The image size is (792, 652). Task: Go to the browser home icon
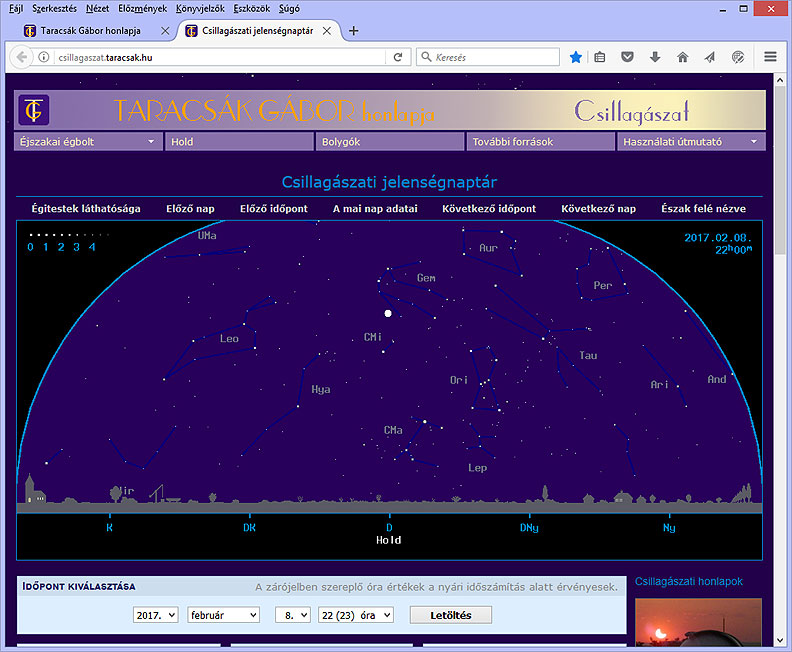pos(682,57)
